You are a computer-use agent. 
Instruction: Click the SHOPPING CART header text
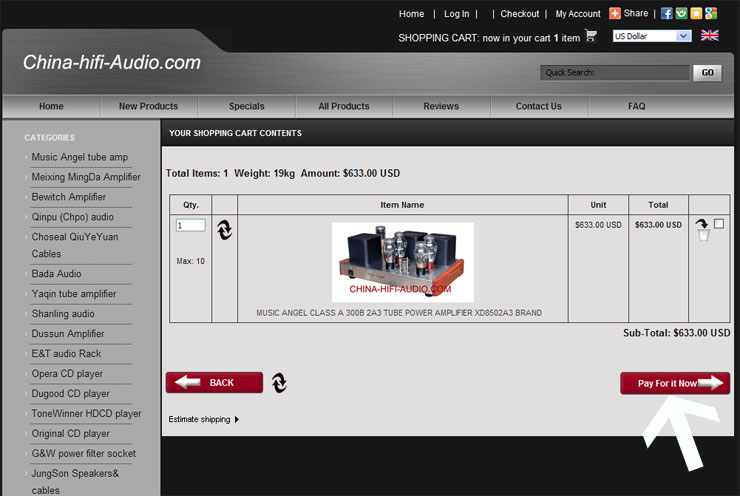[437, 38]
